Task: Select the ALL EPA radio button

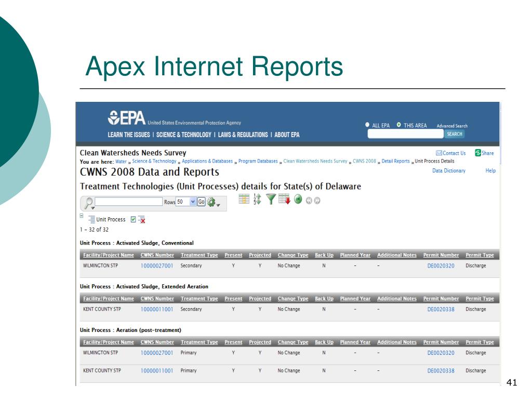Action: tap(367, 125)
